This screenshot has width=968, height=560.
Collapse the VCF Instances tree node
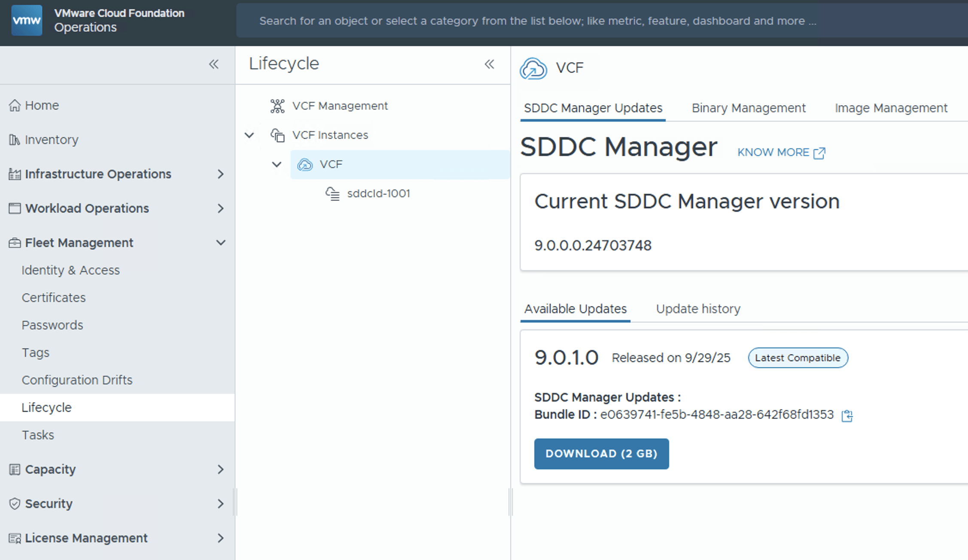click(249, 135)
